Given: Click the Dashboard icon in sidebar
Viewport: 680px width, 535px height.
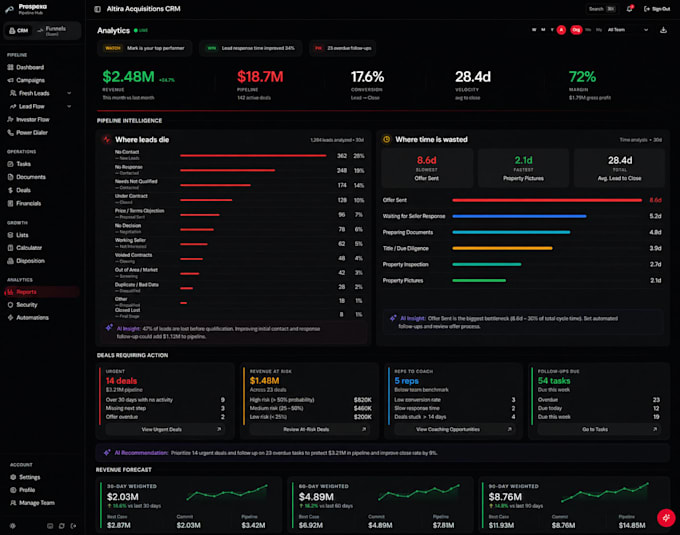Looking at the screenshot, I should 10,67.
